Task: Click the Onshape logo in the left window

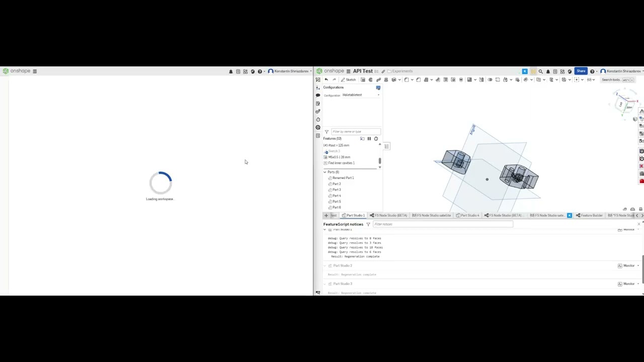Action: [x=17, y=71]
